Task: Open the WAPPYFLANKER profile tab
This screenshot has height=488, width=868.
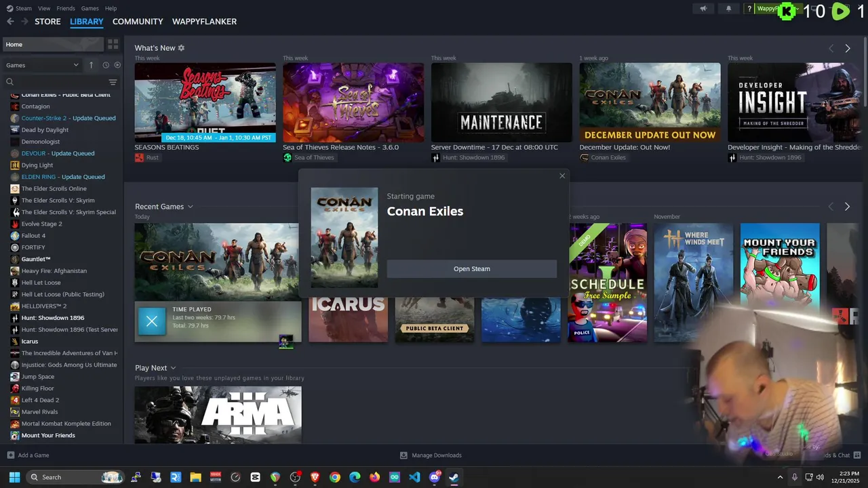Action: pos(204,22)
